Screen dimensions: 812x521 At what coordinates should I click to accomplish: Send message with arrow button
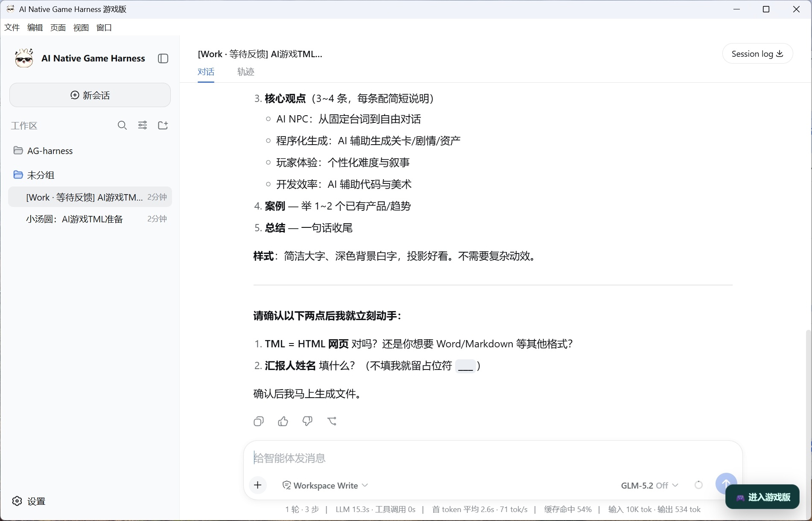(x=726, y=483)
